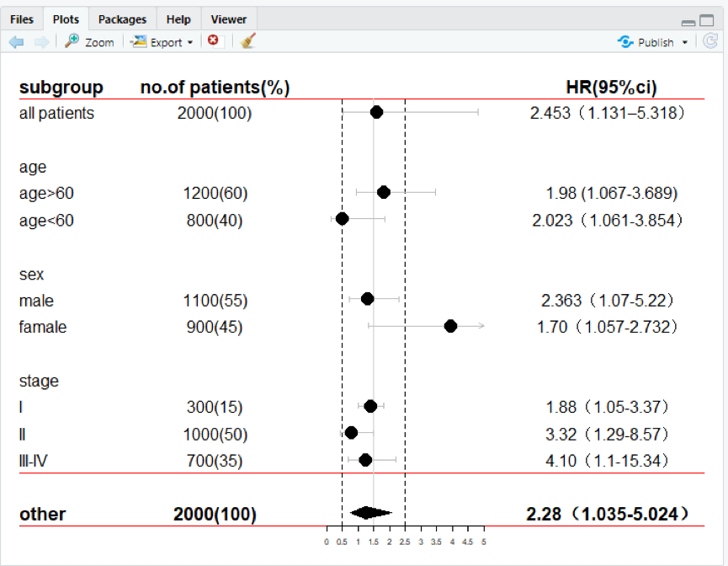Click the HR value '4.10 (1.1-15.34)'
Viewport: 728px width, 566px height.
pos(608,461)
